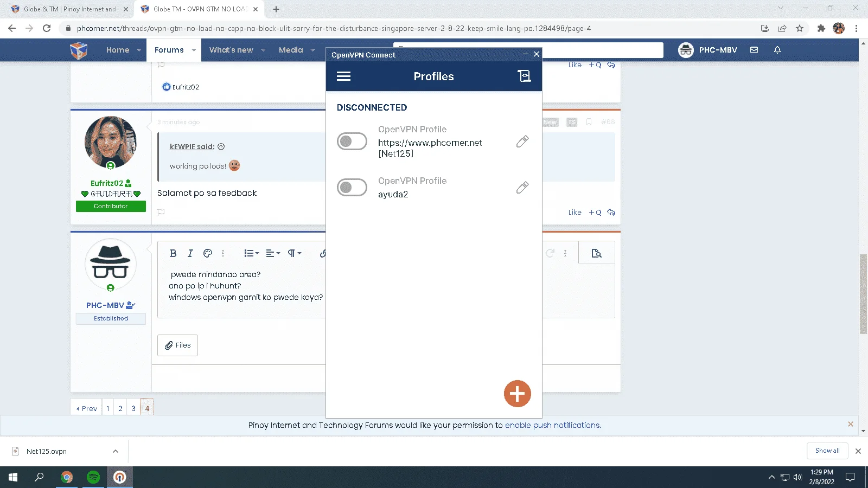Close the Globe TM OVPN GTM tab
Viewport: 868px width, 488px height.
coord(256,9)
